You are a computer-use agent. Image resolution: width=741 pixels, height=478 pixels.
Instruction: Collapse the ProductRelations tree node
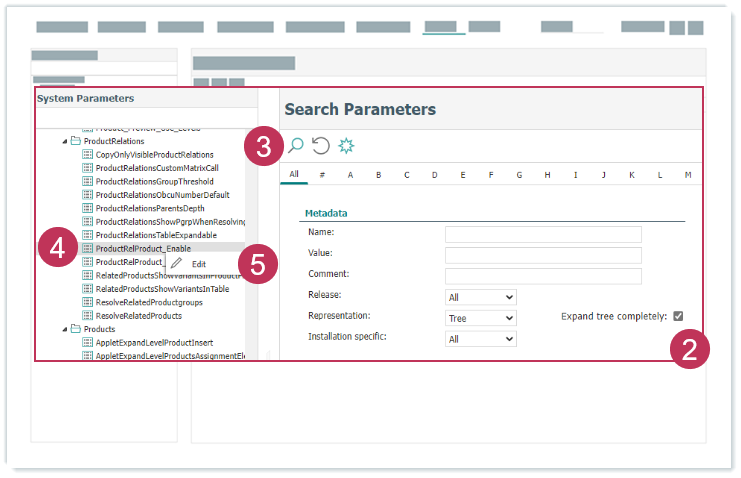point(65,141)
